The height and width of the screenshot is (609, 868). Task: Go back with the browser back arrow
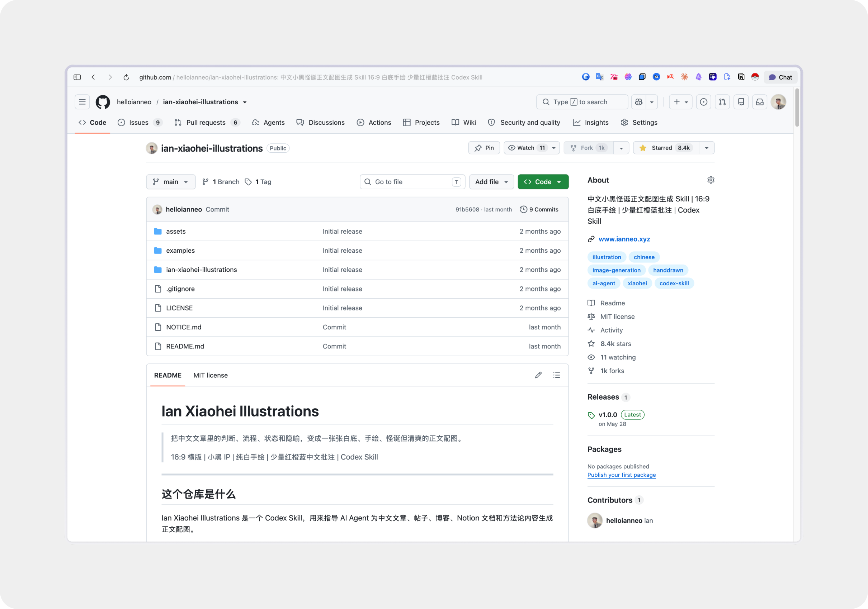(x=93, y=77)
